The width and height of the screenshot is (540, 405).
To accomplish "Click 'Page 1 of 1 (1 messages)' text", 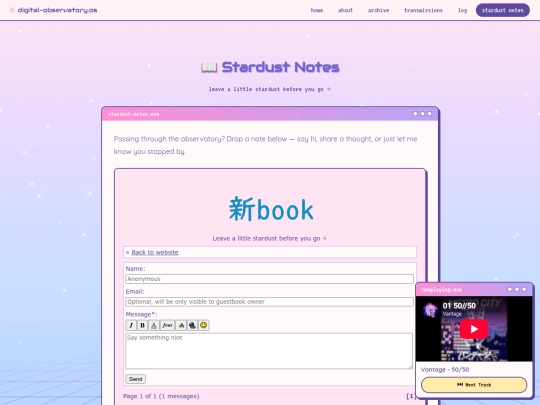I will 161,396.
